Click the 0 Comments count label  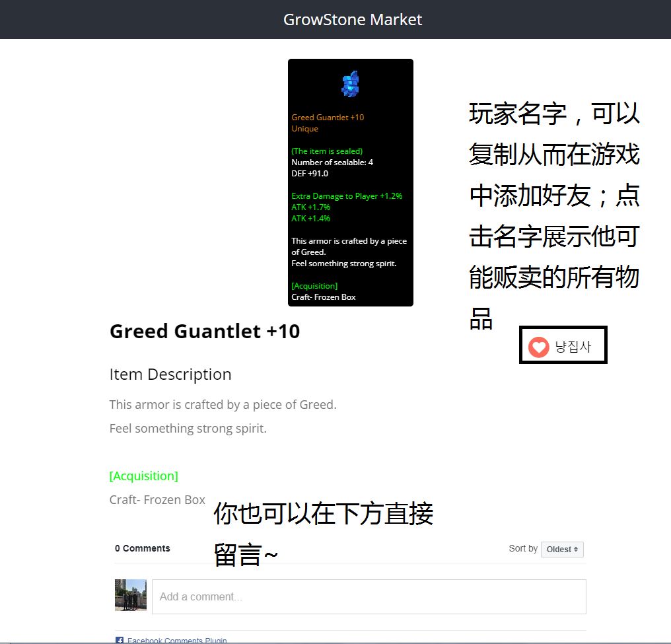point(142,548)
